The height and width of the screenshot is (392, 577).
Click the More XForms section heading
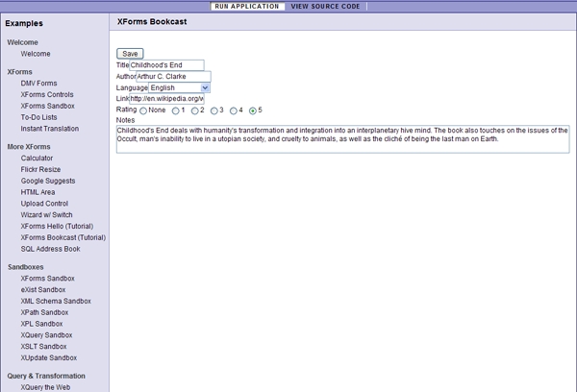(x=29, y=147)
